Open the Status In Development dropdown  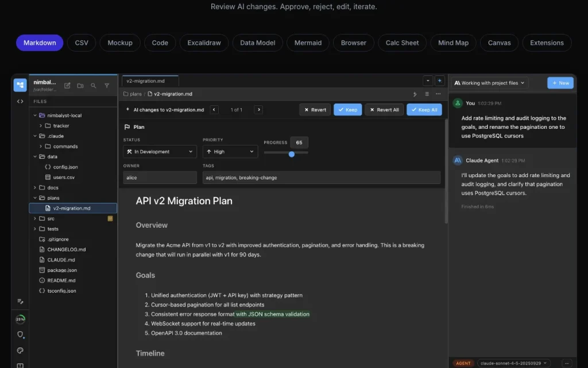click(160, 152)
